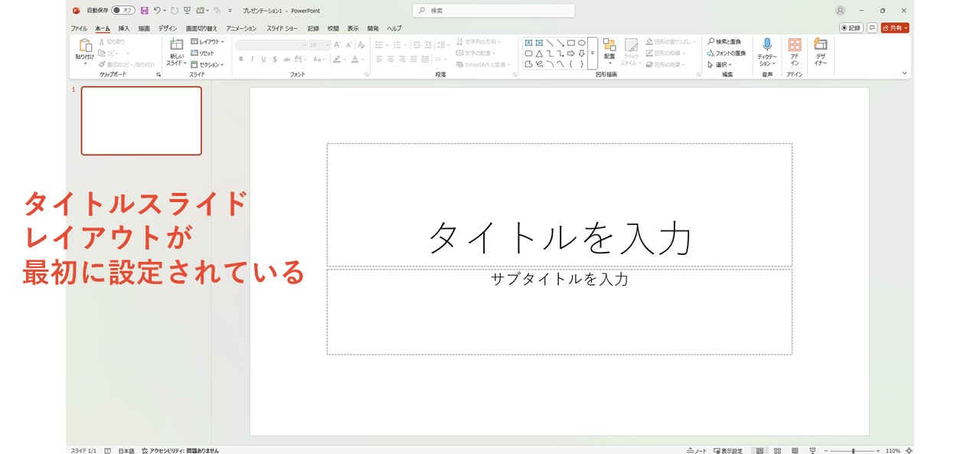Viewport: 980px width, 454px height.
Task: Toggle align left paragraph button
Action: 379,59
